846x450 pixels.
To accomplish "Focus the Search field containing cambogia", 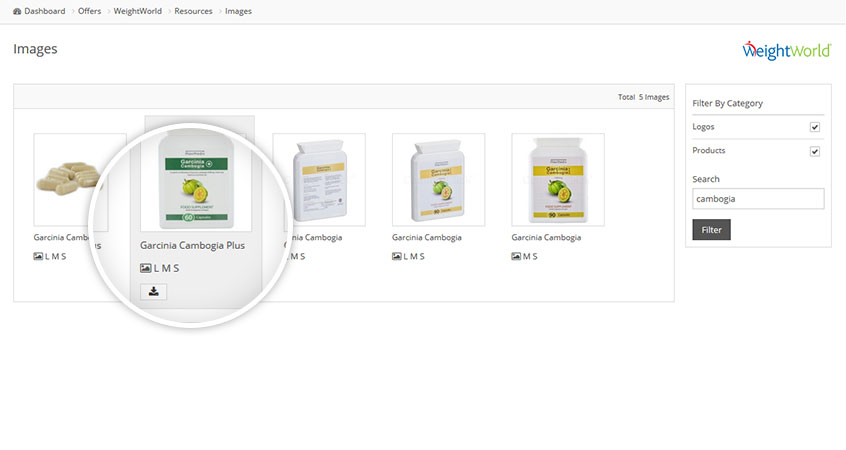I will coord(758,199).
